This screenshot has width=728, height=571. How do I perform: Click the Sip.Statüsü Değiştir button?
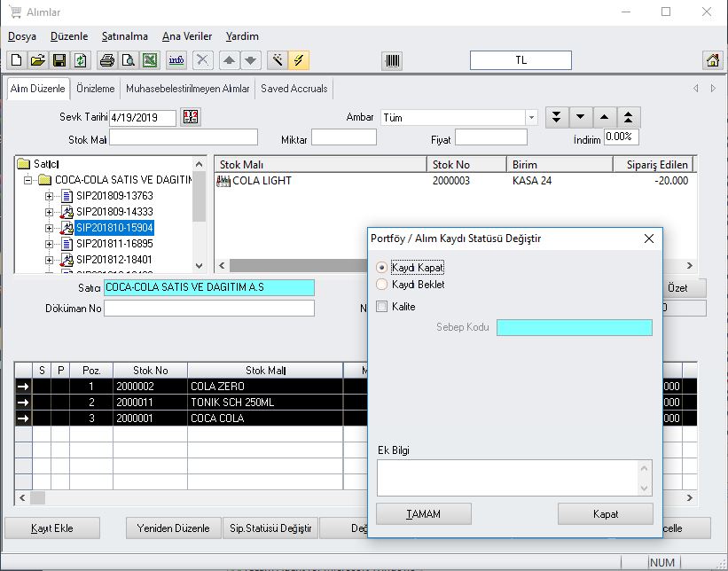point(270,528)
